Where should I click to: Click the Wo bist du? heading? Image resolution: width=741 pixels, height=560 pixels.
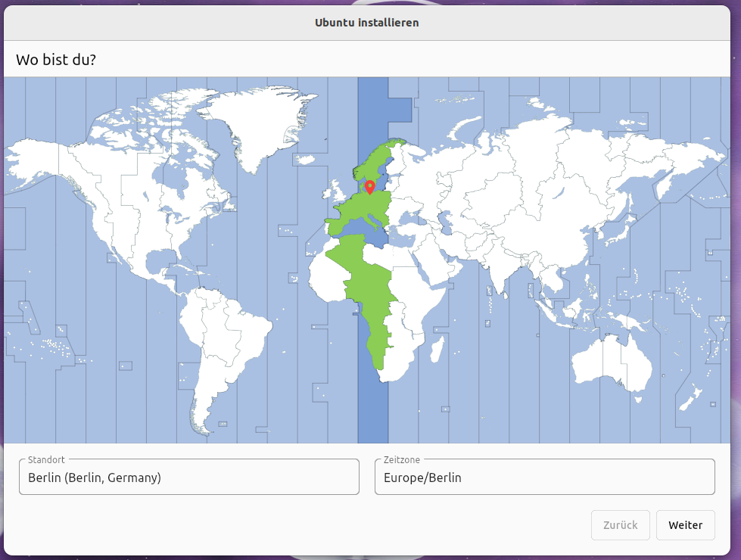[x=56, y=59]
